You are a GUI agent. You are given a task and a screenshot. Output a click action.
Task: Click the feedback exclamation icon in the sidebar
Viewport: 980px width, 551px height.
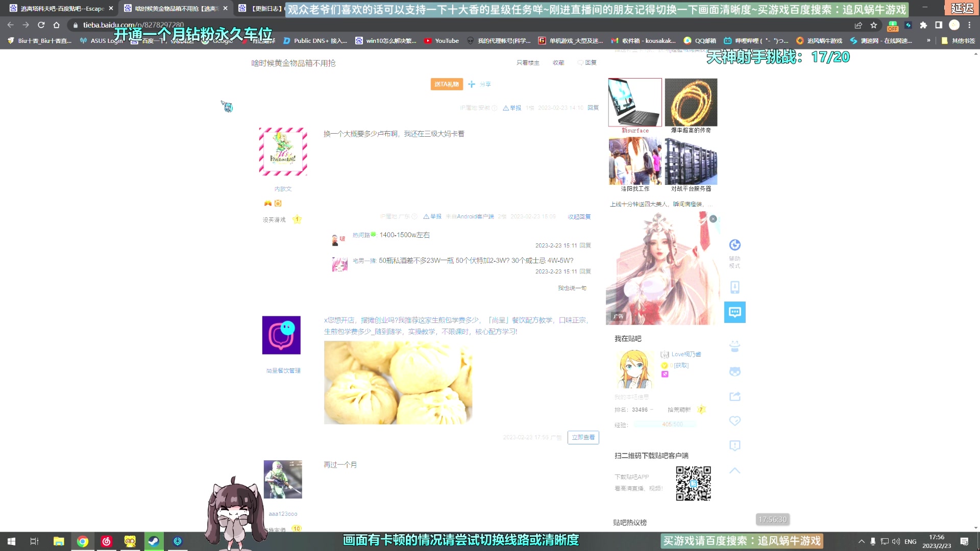tap(735, 445)
